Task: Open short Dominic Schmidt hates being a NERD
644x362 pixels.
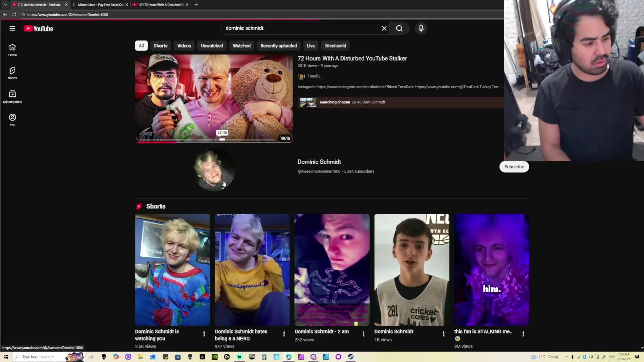Action: click(x=252, y=269)
